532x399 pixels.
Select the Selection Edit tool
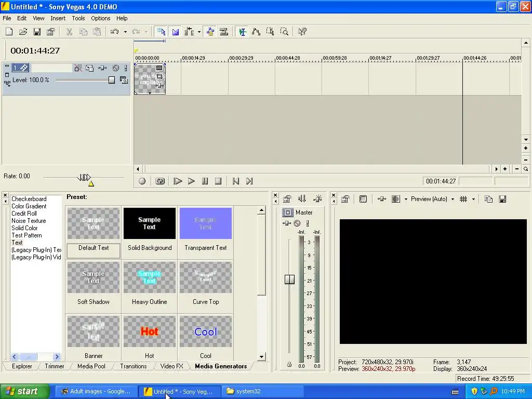coord(270,32)
